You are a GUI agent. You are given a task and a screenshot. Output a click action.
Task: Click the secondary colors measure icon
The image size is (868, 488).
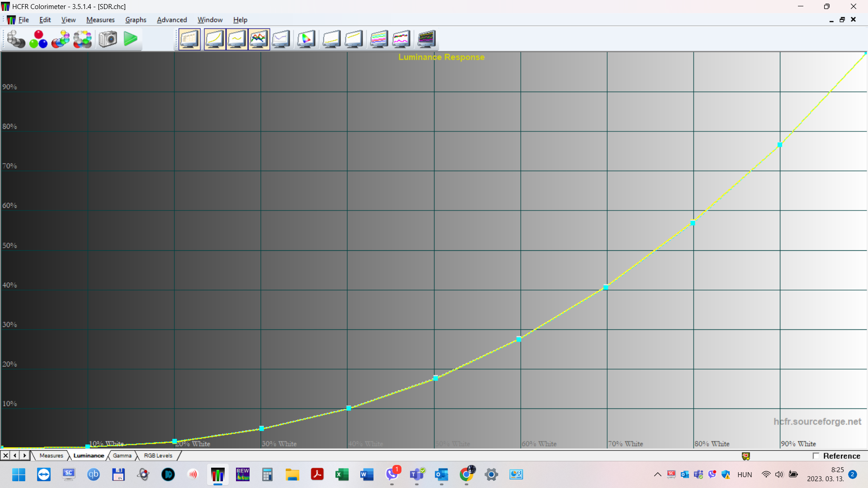tap(61, 39)
